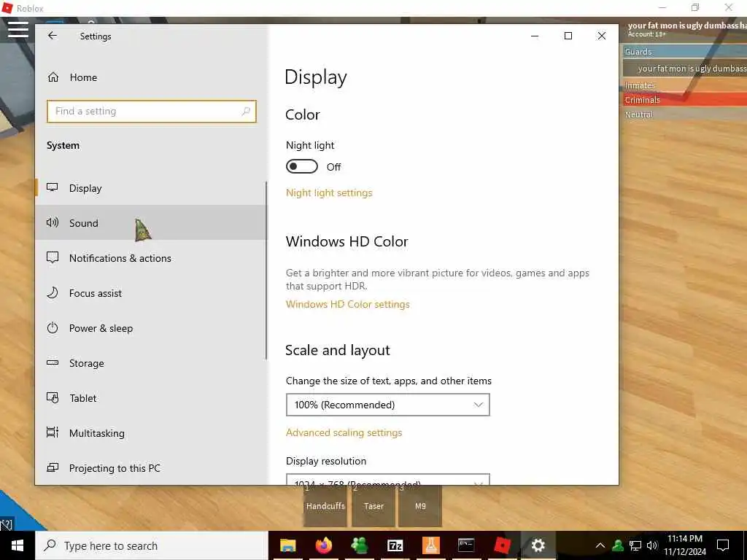Select the Criminals team in Roblox leaderboard
Viewport: 747px width, 560px height.
pos(684,99)
